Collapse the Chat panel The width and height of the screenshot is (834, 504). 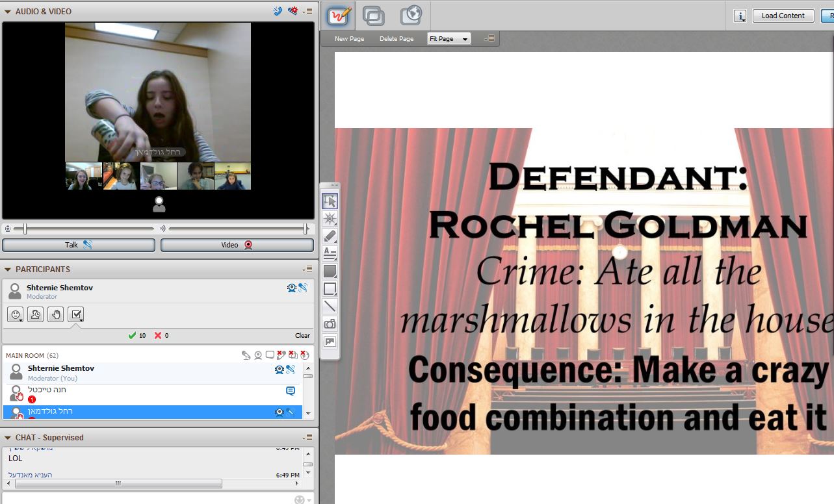[8, 438]
